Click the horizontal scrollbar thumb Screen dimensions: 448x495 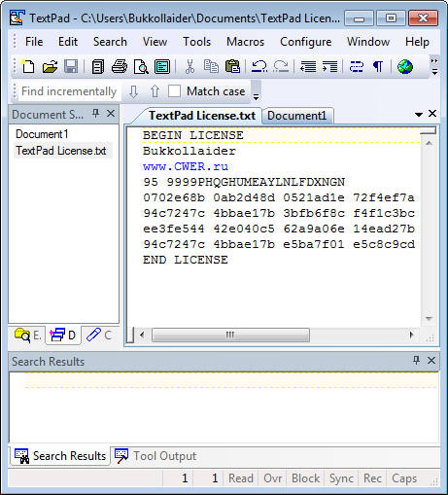click(x=230, y=335)
